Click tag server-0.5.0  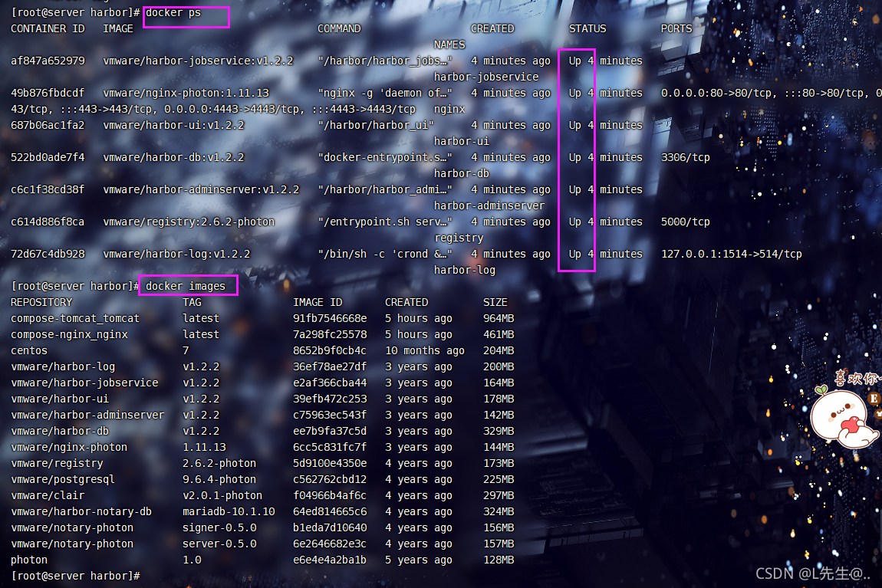click(219, 544)
